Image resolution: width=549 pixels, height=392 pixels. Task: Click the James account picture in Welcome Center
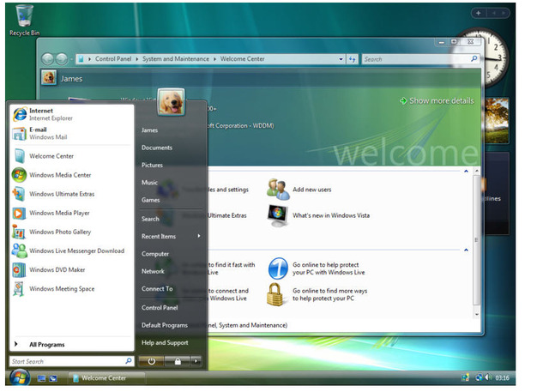tap(49, 77)
